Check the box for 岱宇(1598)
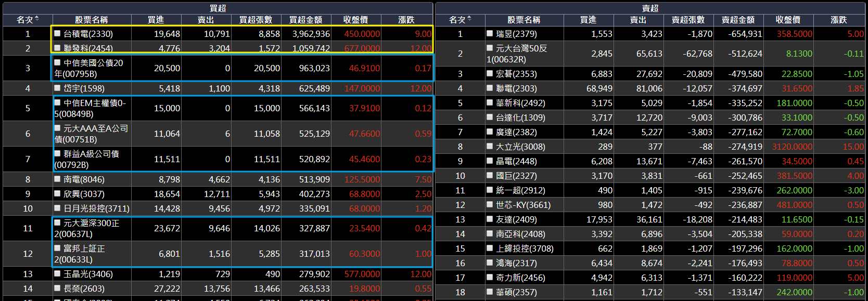 [x=58, y=88]
